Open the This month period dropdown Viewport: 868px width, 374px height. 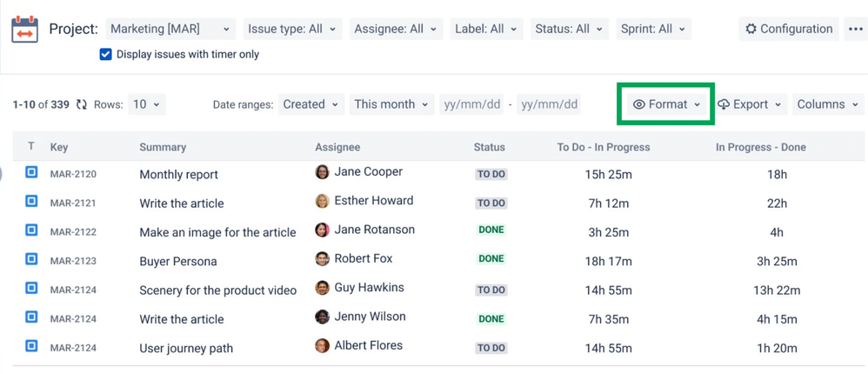pos(391,104)
